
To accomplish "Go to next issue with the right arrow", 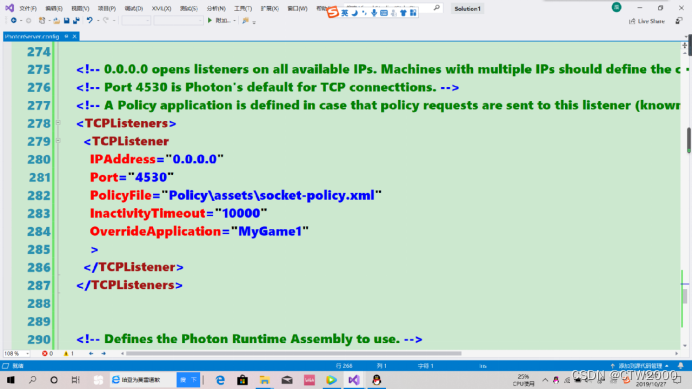I will pyautogui.click(x=103, y=353).
